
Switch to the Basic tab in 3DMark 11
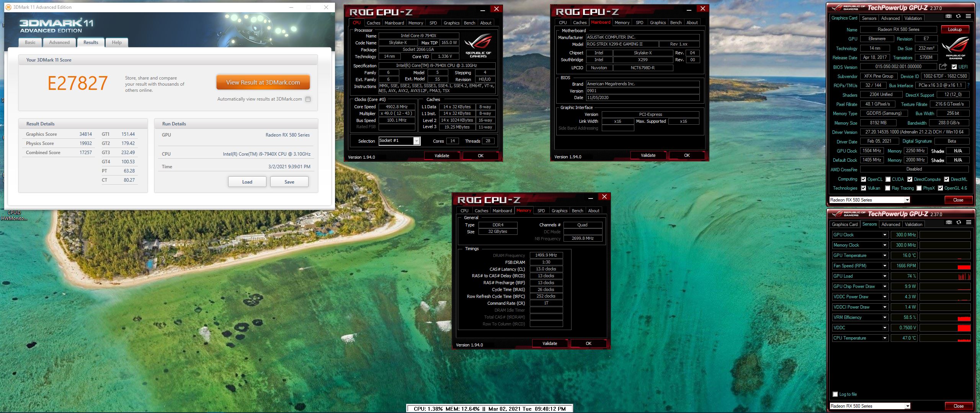[30, 42]
